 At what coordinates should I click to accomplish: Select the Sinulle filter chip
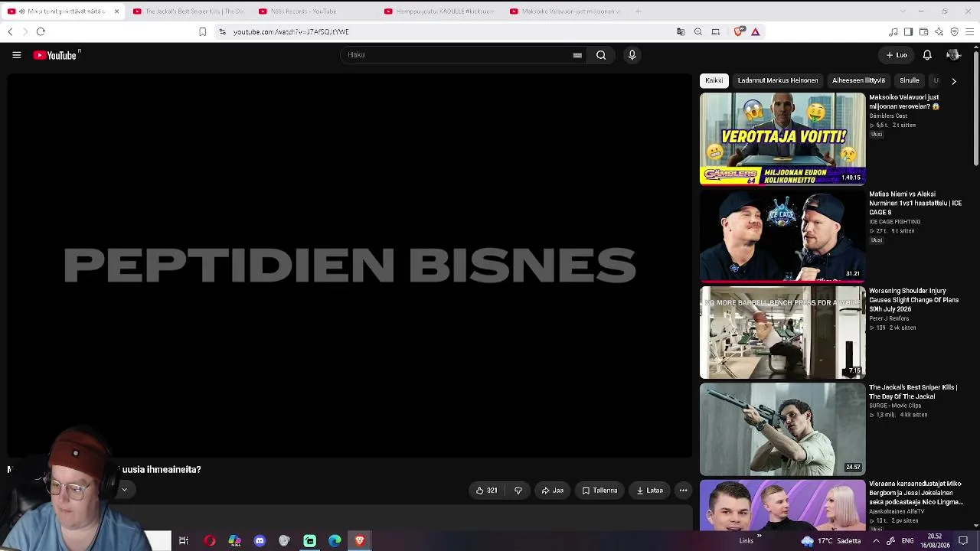coord(910,80)
